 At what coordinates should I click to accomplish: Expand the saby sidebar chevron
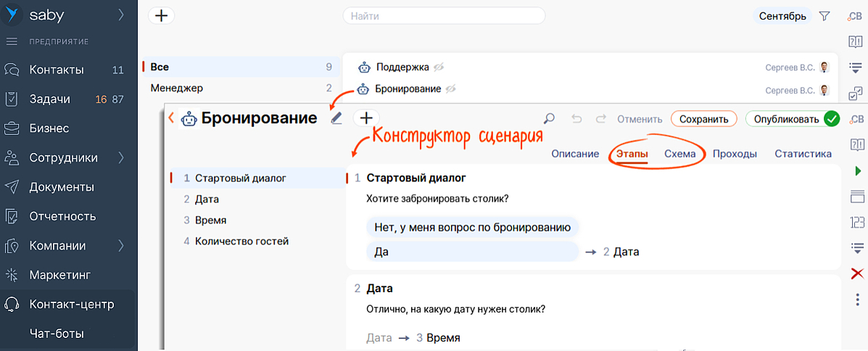[121, 15]
